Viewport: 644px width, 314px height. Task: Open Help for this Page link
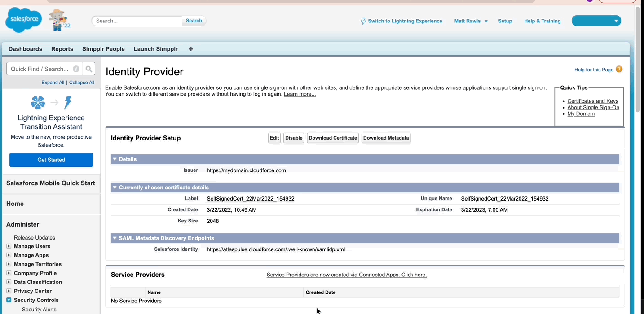pyautogui.click(x=594, y=70)
